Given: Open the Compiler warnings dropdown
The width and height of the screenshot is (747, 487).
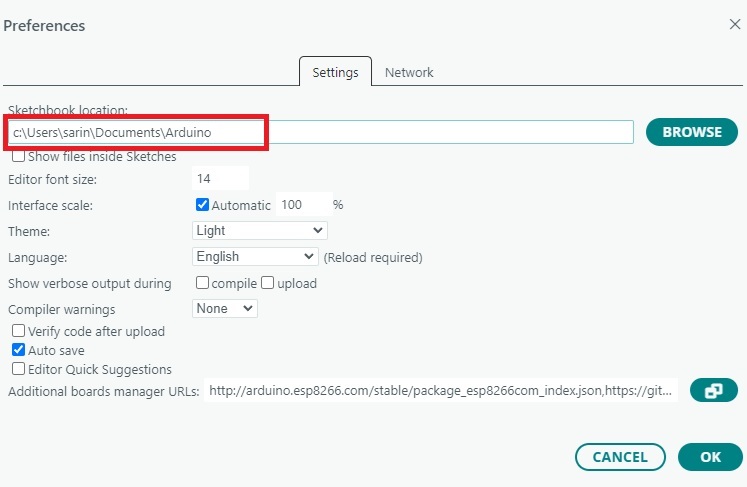Looking at the screenshot, I should coord(225,309).
